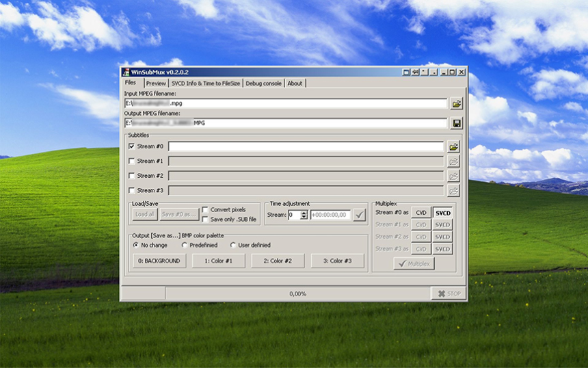The height and width of the screenshot is (368, 588).
Task: Click title bar button with lower dot
Action: [x=433, y=72]
